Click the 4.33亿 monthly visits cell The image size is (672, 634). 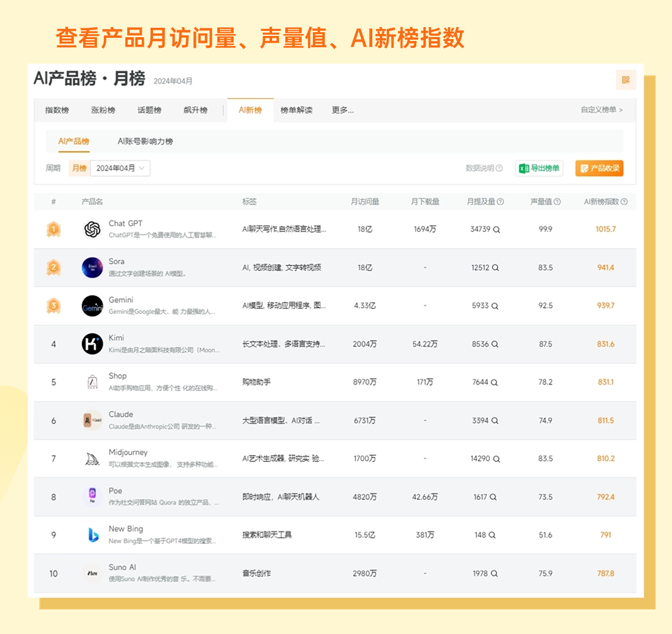point(365,306)
